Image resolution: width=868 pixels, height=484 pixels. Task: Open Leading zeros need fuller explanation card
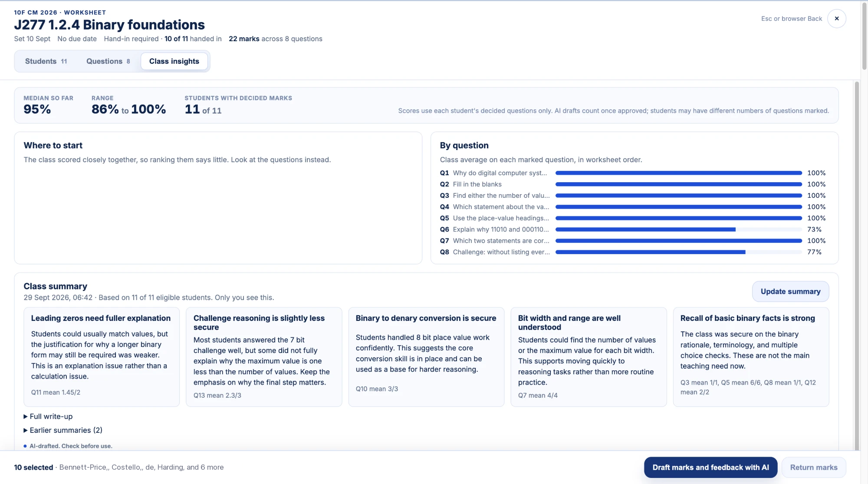pos(101,356)
